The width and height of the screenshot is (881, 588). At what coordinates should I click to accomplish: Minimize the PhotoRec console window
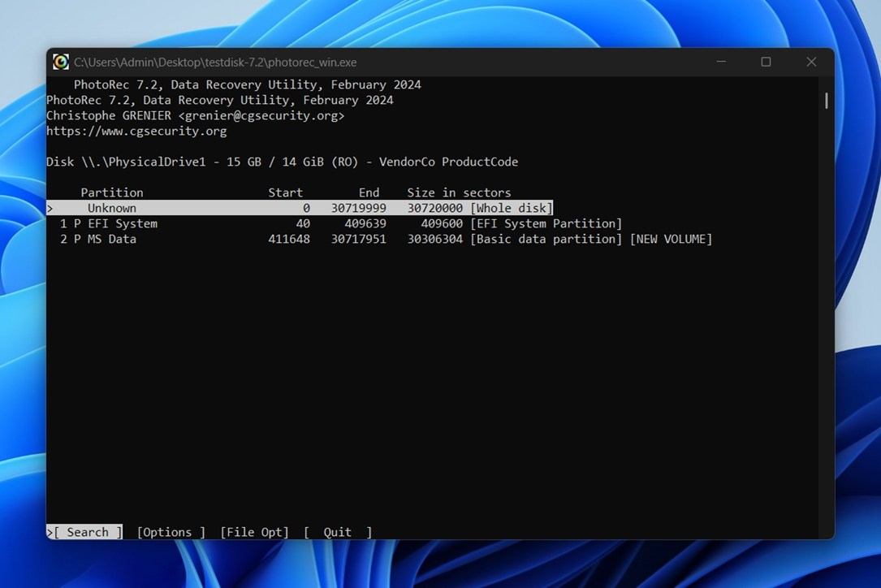721,62
